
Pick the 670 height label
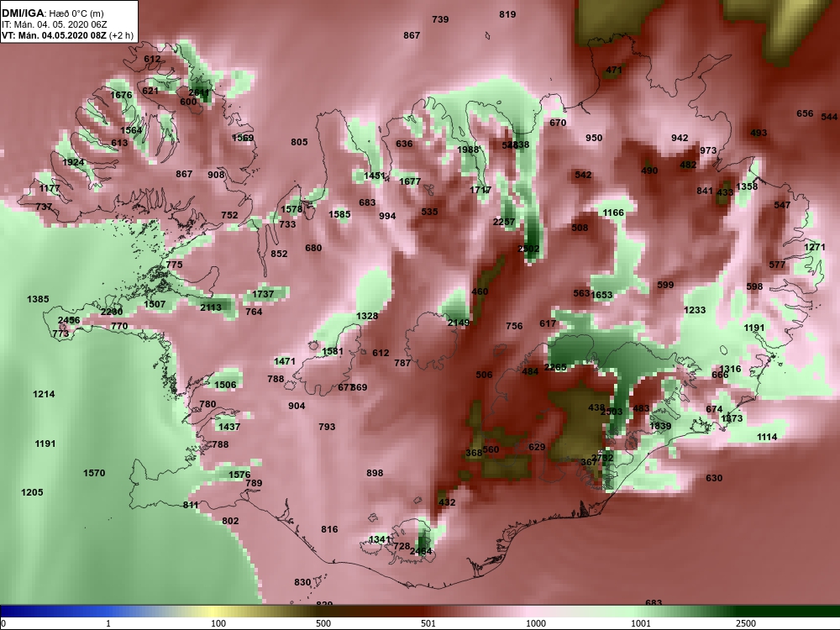pyautogui.click(x=558, y=123)
